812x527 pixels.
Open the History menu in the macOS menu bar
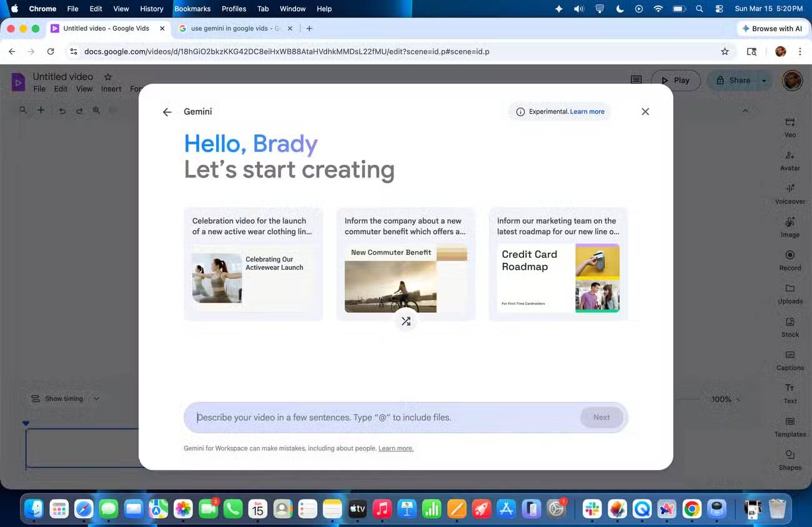pyautogui.click(x=152, y=9)
